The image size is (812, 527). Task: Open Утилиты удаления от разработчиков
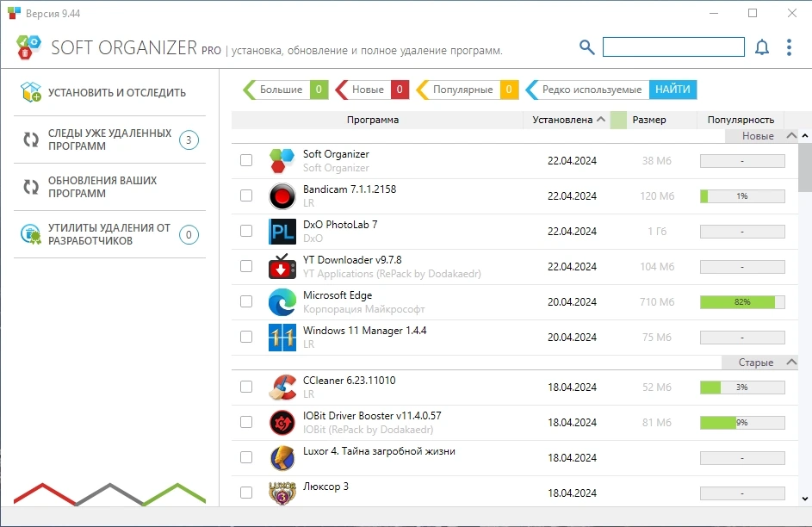[x=109, y=234]
